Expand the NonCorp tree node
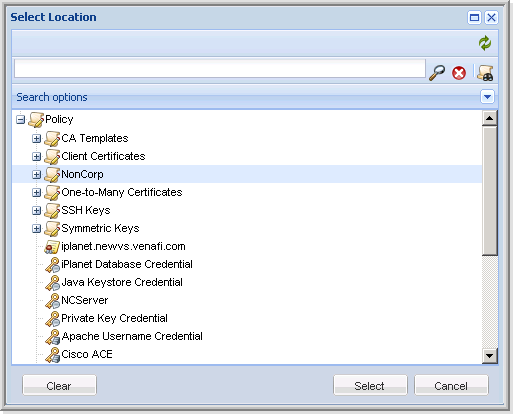This screenshot has height=414, width=513. click(36, 174)
